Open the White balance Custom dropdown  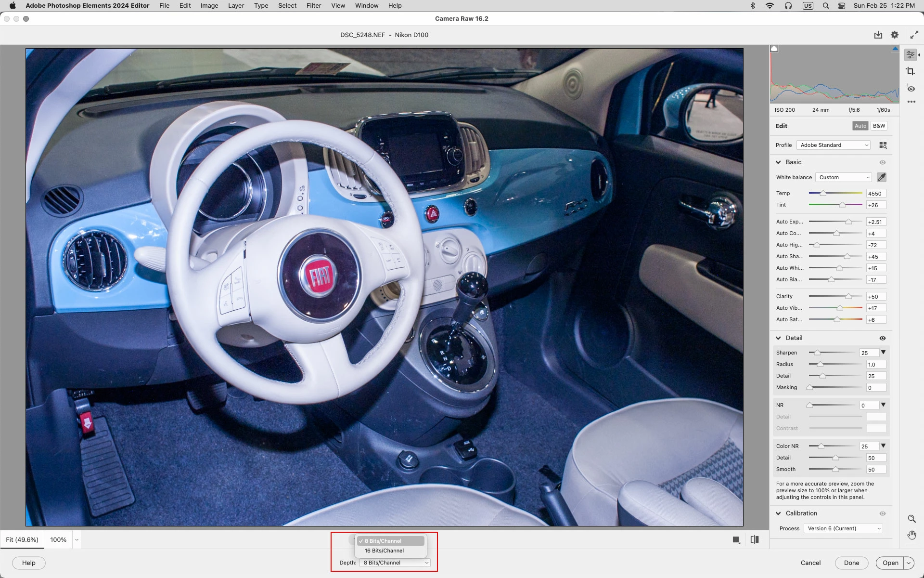[844, 177]
